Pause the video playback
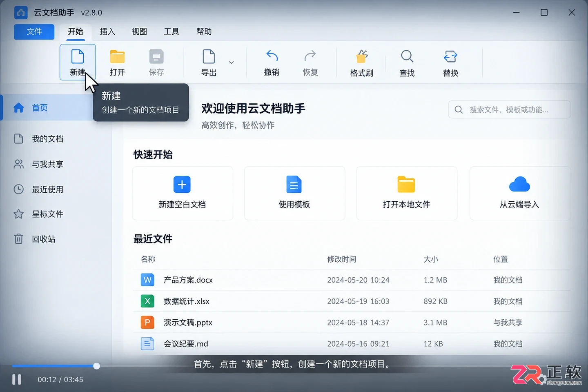588x392 pixels. click(17, 379)
